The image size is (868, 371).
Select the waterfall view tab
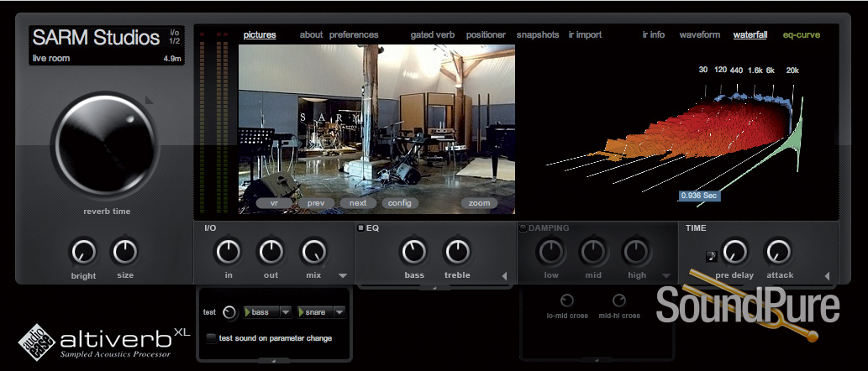750,34
